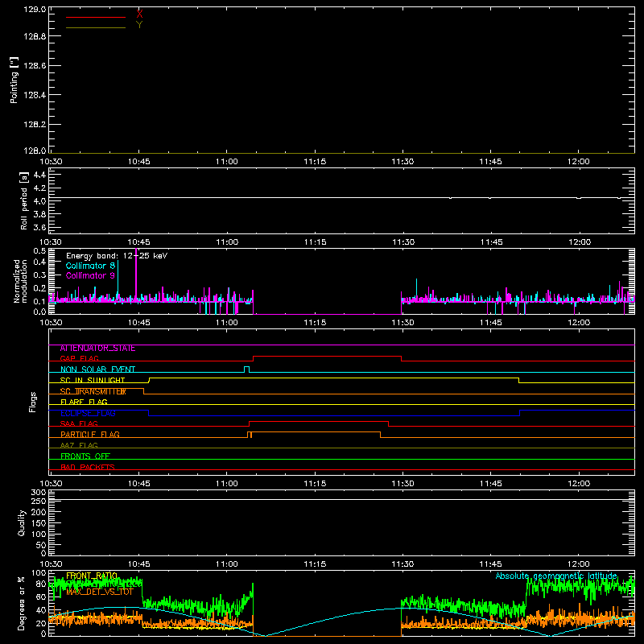Click 11:30 under the Roll period panel
Viewport: 644px width, 644px height.
point(403,242)
